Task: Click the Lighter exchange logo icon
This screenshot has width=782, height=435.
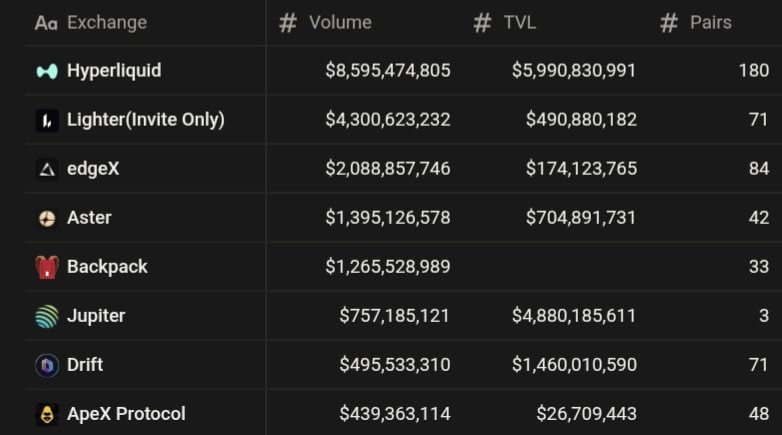Action: point(47,120)
